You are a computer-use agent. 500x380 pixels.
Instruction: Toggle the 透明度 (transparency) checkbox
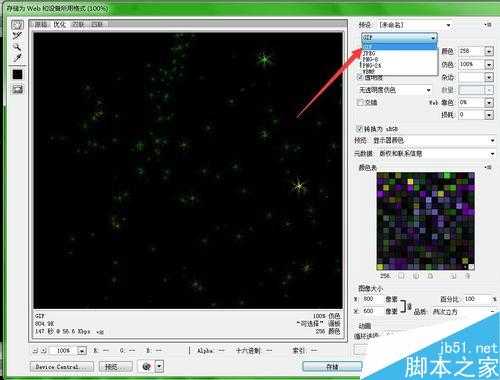coord(360,77)
